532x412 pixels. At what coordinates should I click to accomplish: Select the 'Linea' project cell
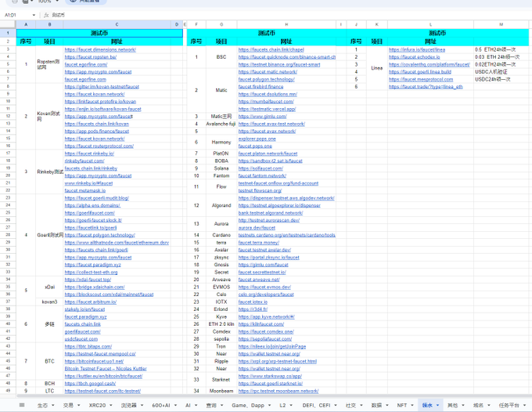tap(376, 68)
